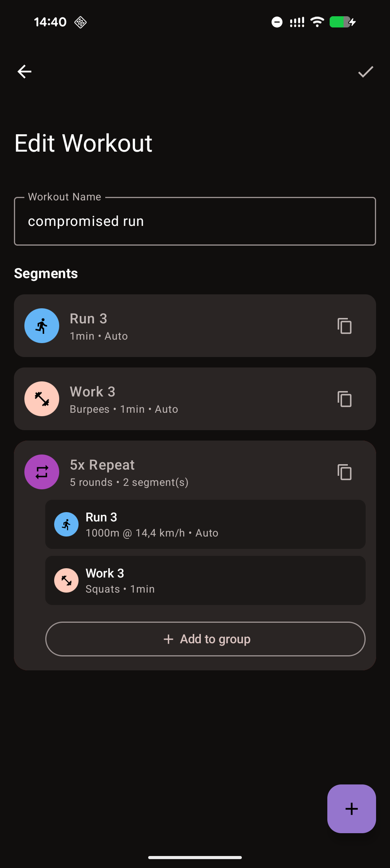Click the dumbbell icon on Squats segment
Screen dimensions: 390x868
(66, 580)
